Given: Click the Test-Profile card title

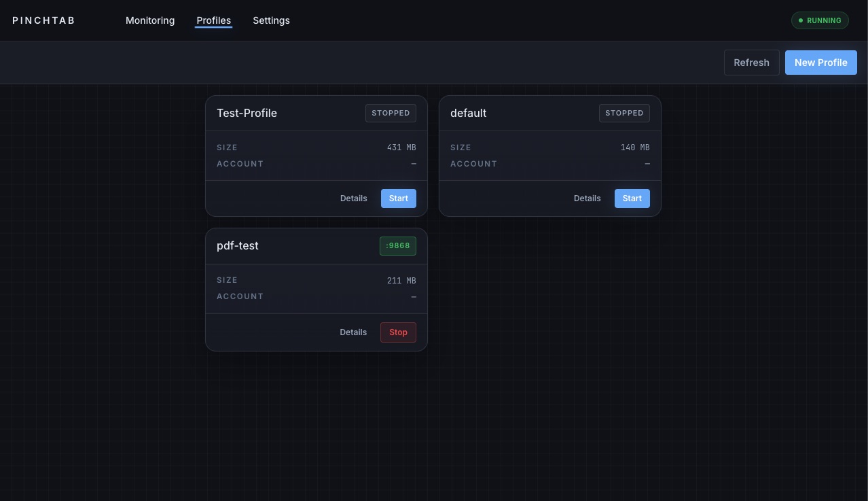Looking at the screenshot, I should (247, 113).
